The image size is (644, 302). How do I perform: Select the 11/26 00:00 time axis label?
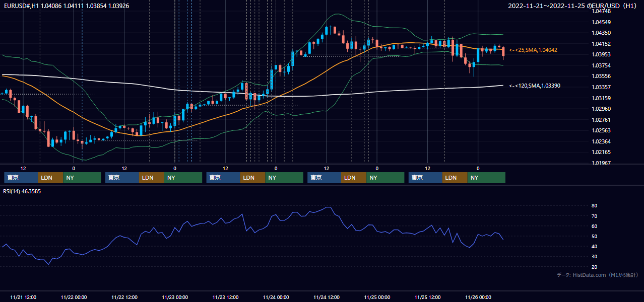[478, 297]
